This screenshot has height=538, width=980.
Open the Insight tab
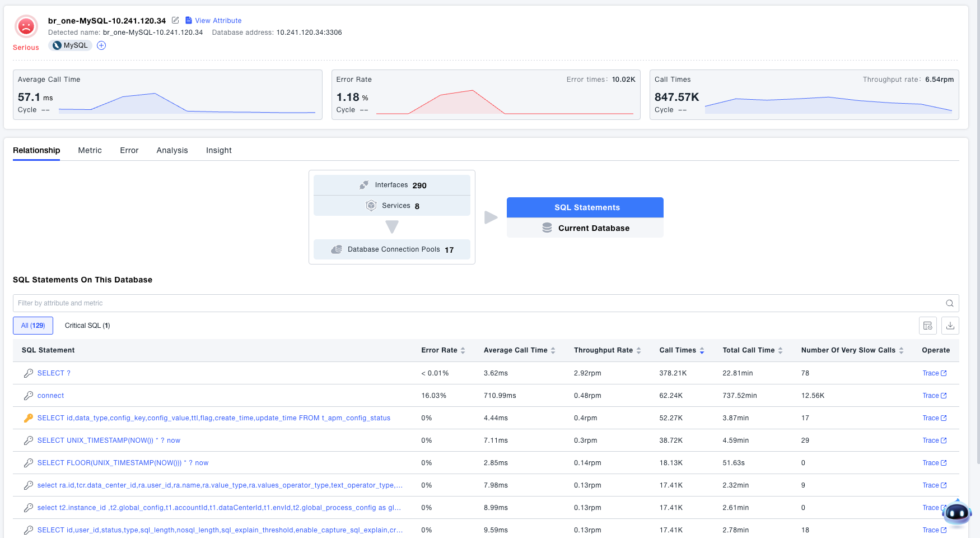[x=218, y=150]
